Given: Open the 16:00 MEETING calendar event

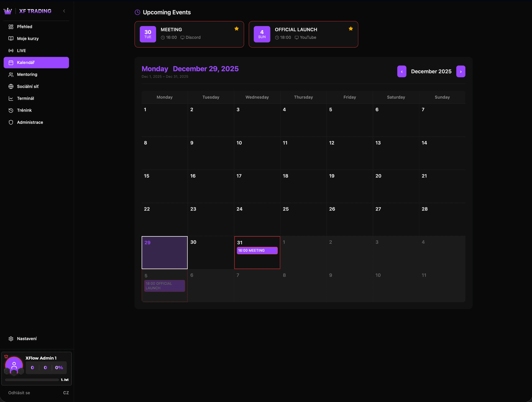Looking at the screenshot, I should pos(257,251).
